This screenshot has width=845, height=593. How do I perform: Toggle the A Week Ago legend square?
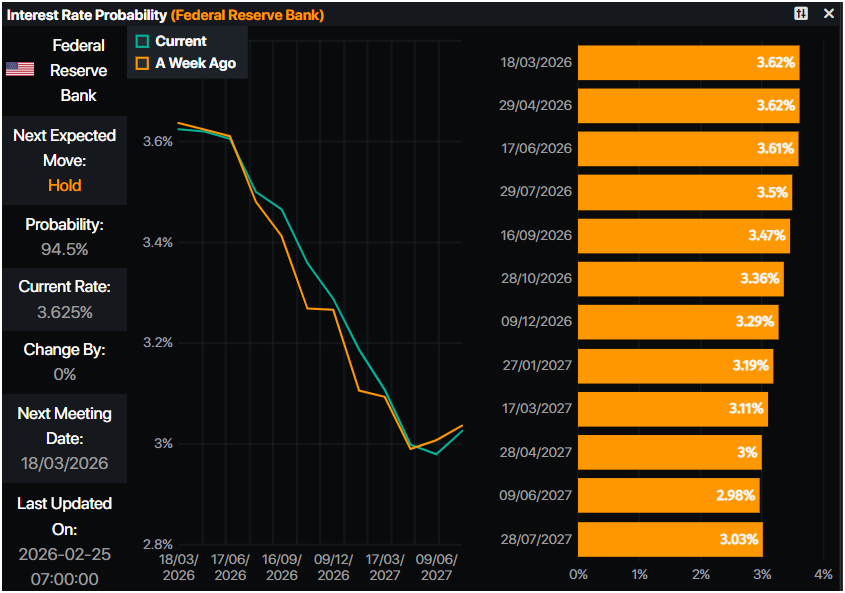pyautogui.click(x=142, y=63)
